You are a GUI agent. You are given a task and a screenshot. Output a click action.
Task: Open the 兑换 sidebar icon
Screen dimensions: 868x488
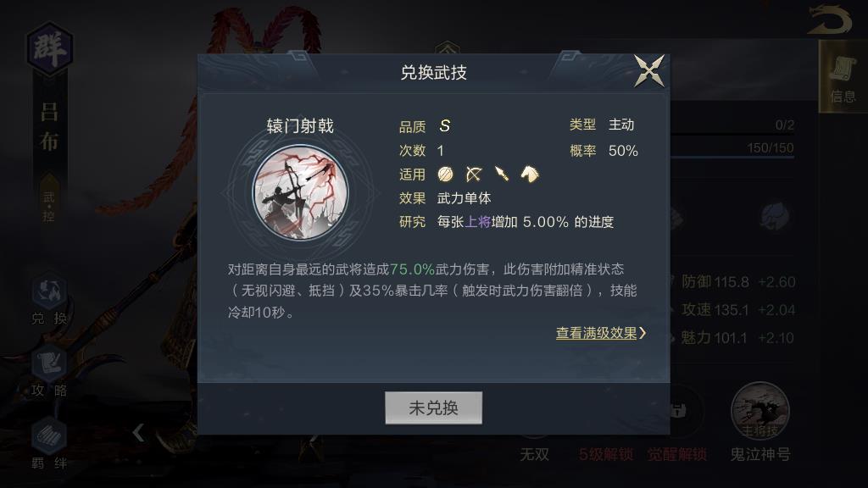point(49,299)
